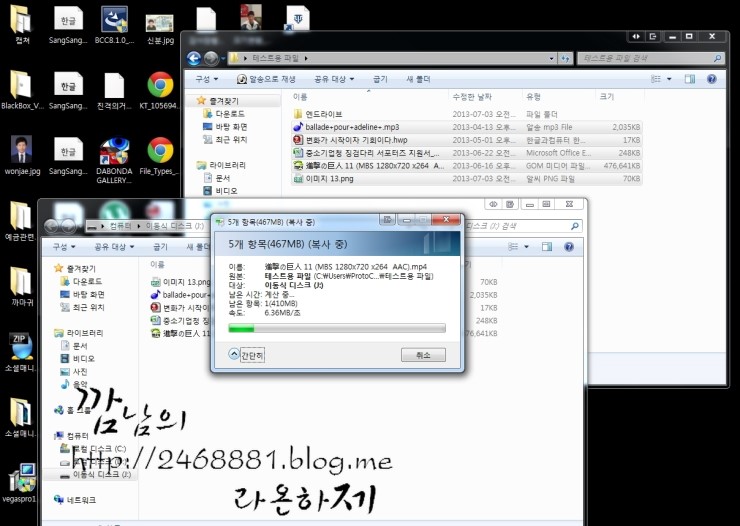This screenshot has height=526, width=740.
Task: Click the 굽기 toolbar item in the upper window
Action: (380, 79)
